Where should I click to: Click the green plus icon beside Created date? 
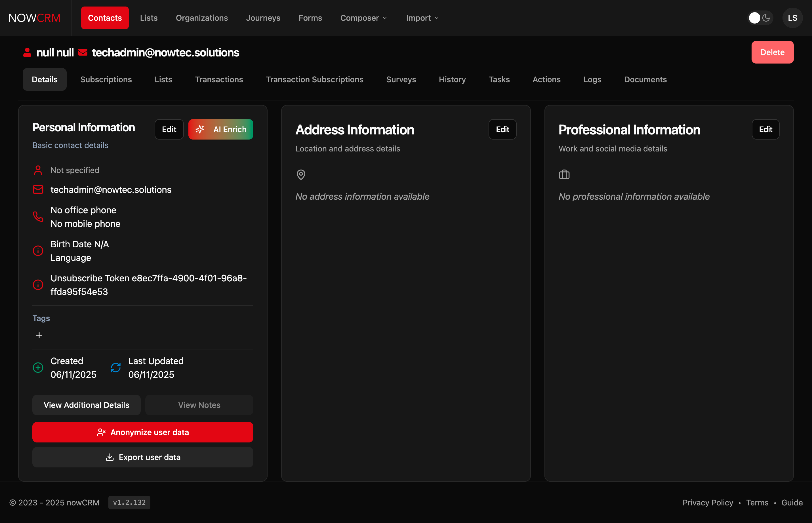coord(38,368)
